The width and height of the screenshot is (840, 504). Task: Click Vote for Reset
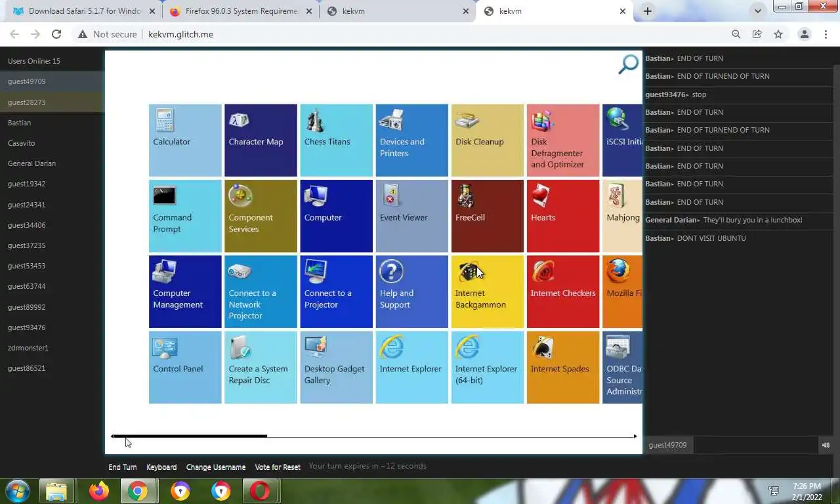point(278,467)
